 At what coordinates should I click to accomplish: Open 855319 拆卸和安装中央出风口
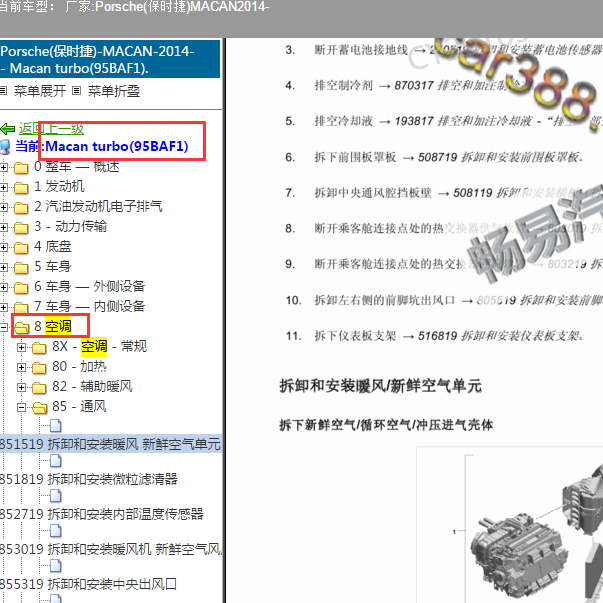[88, 584]
